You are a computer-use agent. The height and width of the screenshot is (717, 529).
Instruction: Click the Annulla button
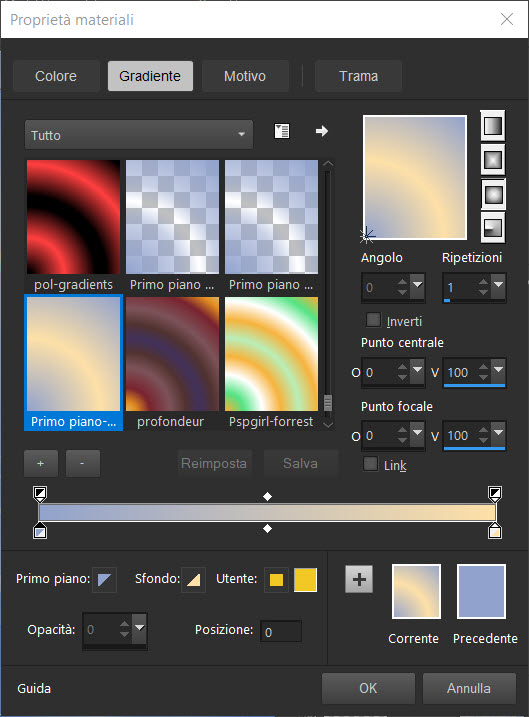pyautogui.click(x=469, y=688)
